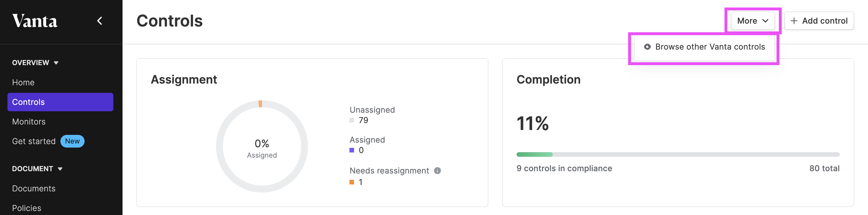Open Get started in the sidebar
The image size is (868, 215).
click(x=34, y=141)
